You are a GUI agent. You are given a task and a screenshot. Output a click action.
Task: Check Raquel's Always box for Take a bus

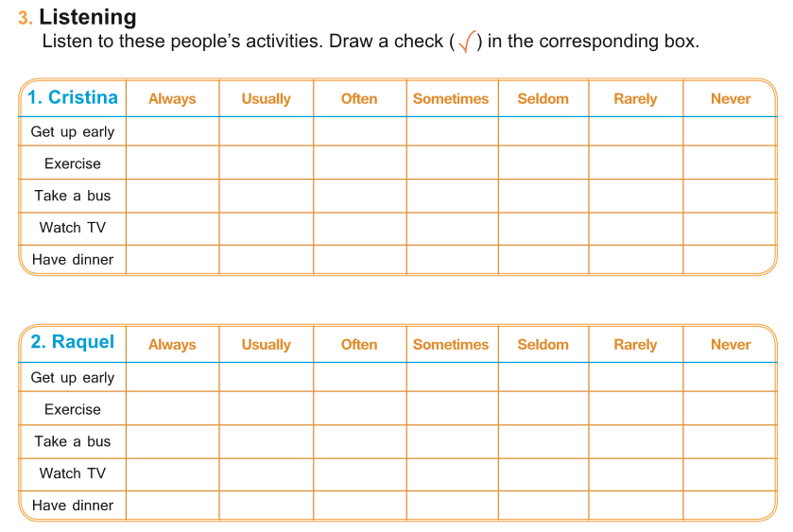[x=172, y=441]
